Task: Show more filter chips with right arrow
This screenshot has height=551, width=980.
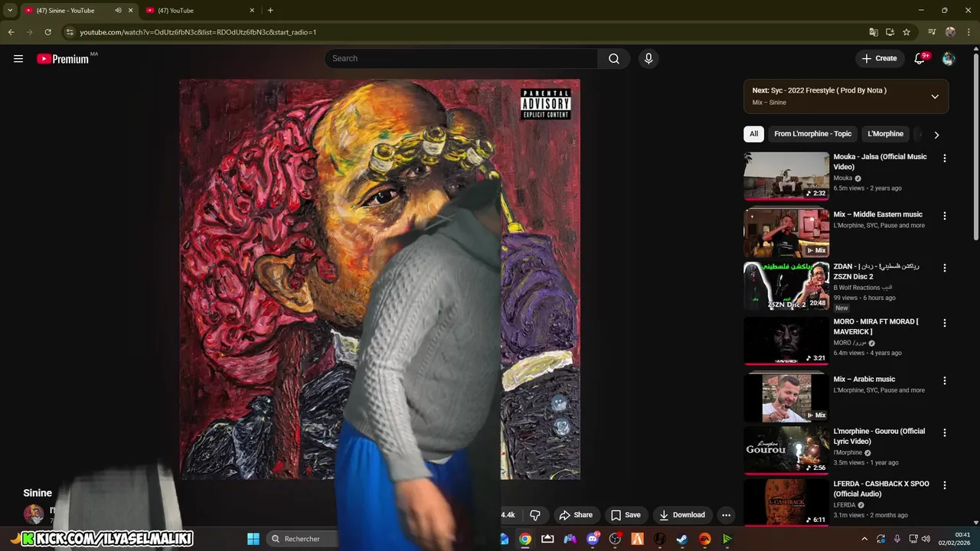Action: pyautogui.click(x=936, y=135)
